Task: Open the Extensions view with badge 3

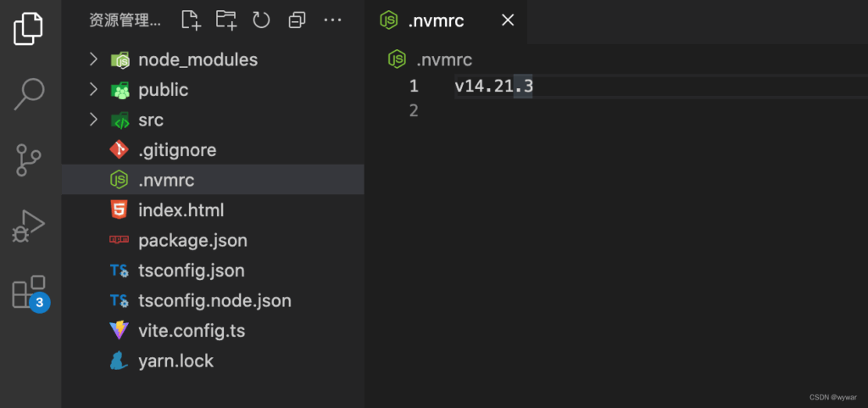Action: (x=31, y=293)
